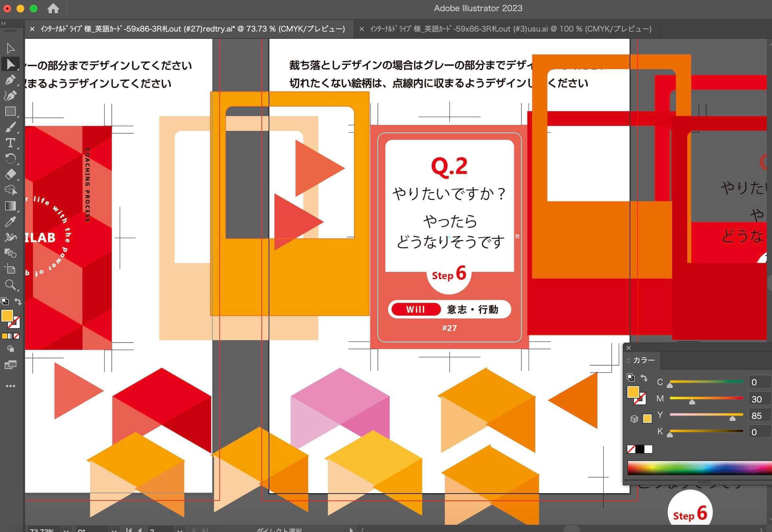Click the CMYK color spectrum bar
This screenshot has width=772, height=532.
coord(697,468)
